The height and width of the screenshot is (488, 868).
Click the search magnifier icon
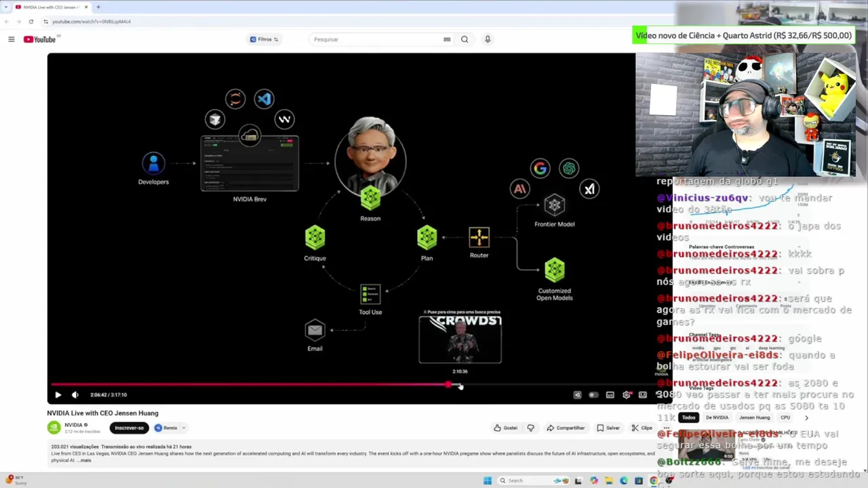(x=465, y=39)
